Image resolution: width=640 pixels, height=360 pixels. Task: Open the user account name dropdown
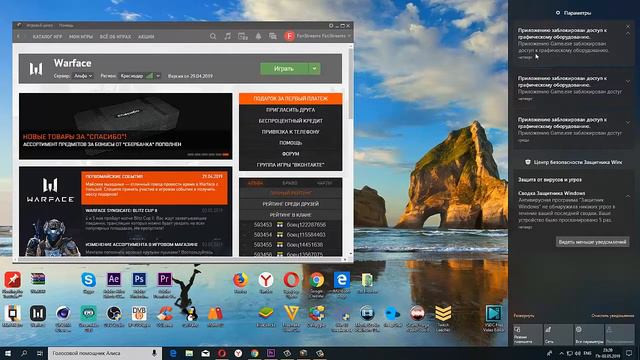(x=323, y=36)
